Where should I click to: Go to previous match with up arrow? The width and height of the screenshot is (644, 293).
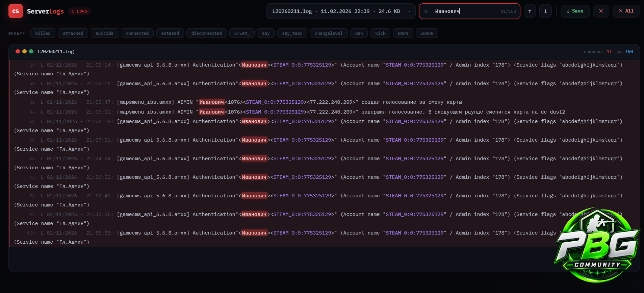(x=530, y=11)
